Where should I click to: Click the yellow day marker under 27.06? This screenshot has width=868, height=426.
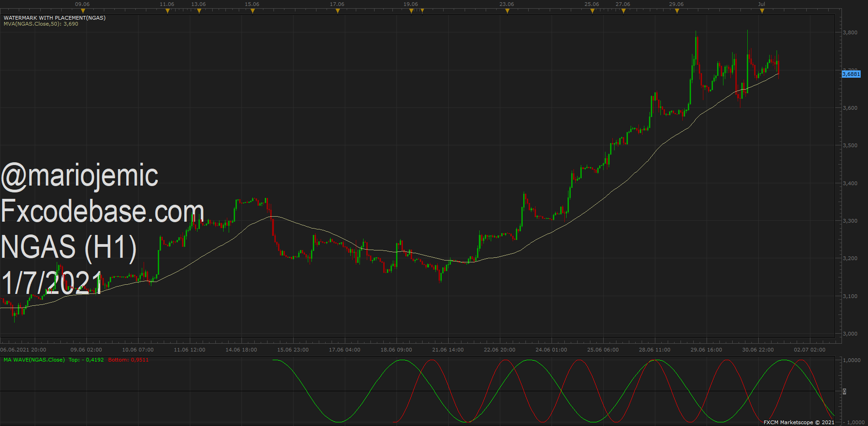tap(623, 11)
